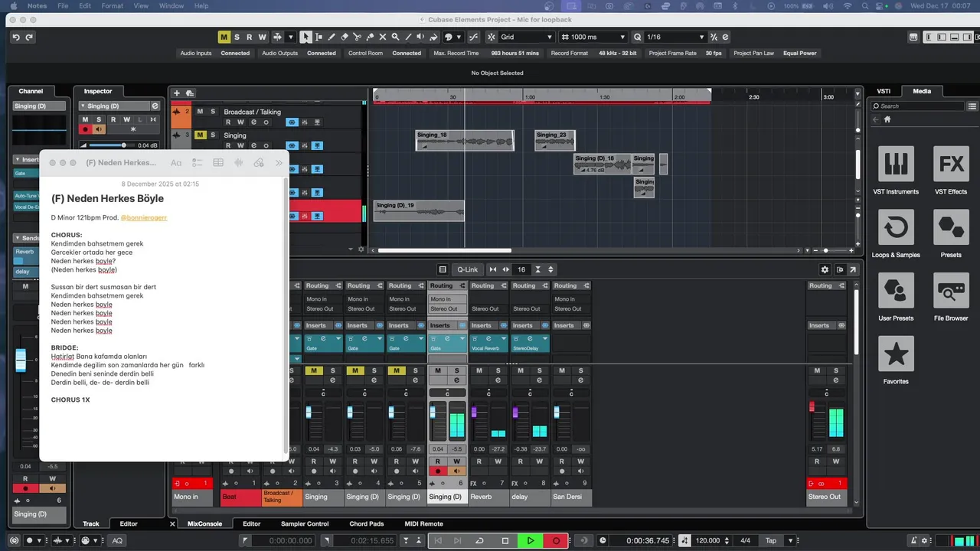Click the Media rack Search field
The width and height of the screenshot is (980, 551).
click(919, 106)
